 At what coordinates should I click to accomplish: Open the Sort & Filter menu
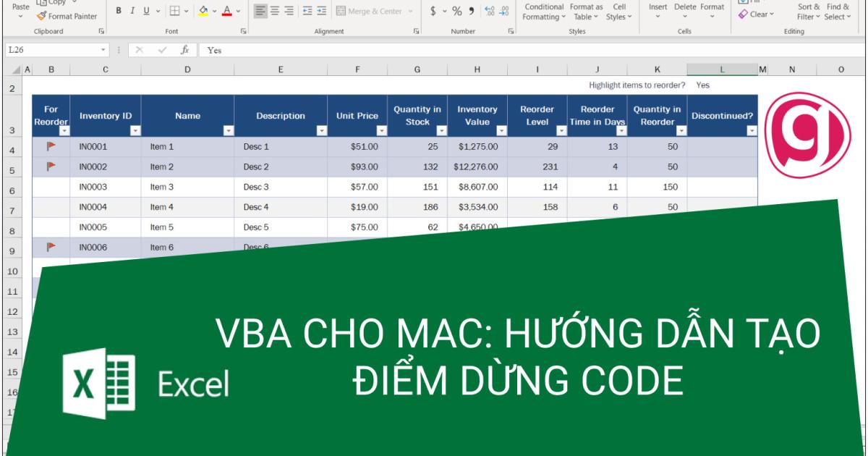coord(808,10)
